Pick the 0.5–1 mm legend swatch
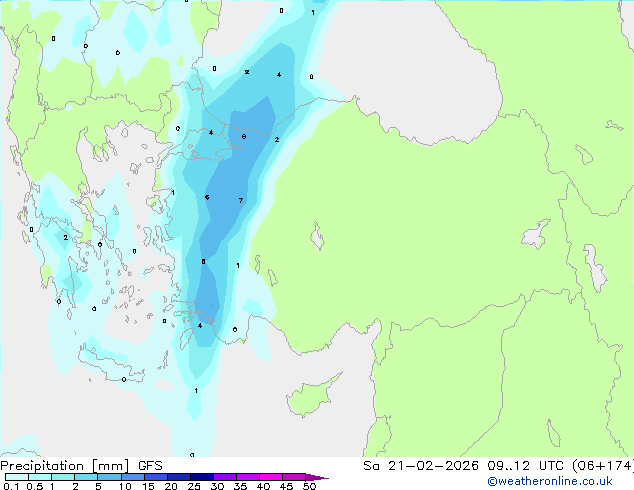Viewport: 634px width, 490px height. point(40,477)
